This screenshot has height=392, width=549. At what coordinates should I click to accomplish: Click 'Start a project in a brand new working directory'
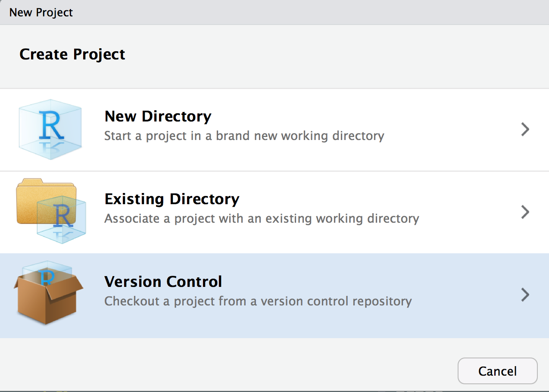pos(244,136)
